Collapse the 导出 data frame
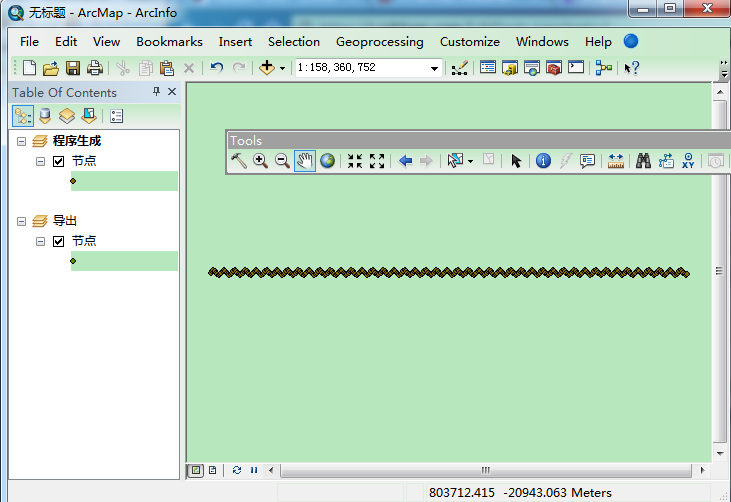The height and width of the screenshot is (502, 731). pyautogui.click(x=21, y=221)
